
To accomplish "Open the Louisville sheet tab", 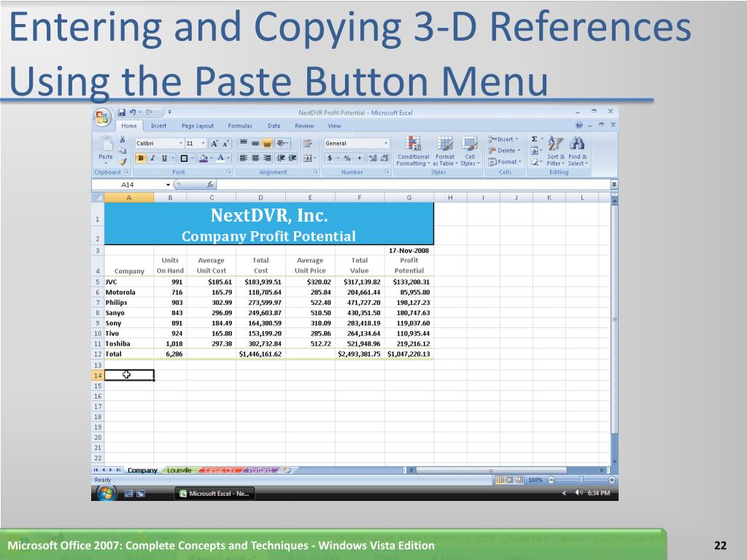I will coord(179,470).
